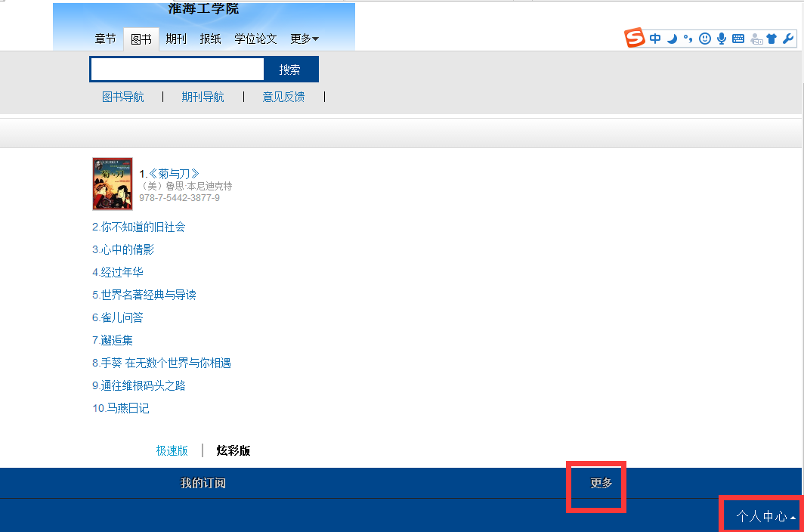Open the soft keyboard icon
The image size is (804, 532).
click(738, 39)
